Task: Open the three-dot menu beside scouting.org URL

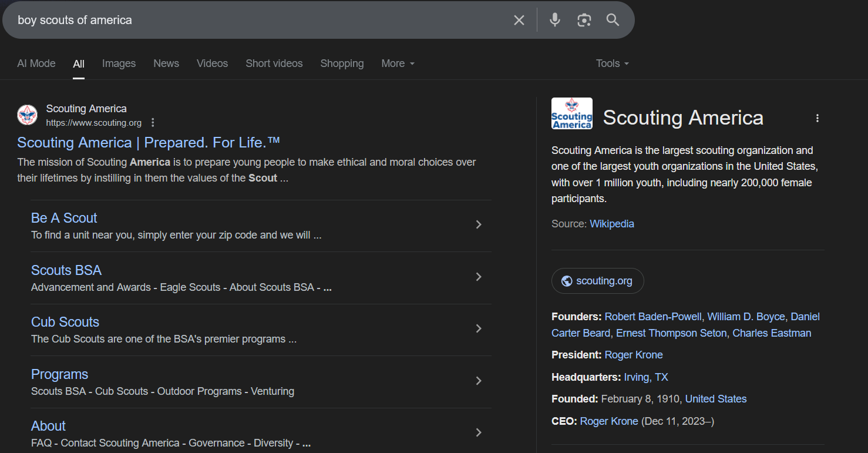Action: tap(153, 123)
